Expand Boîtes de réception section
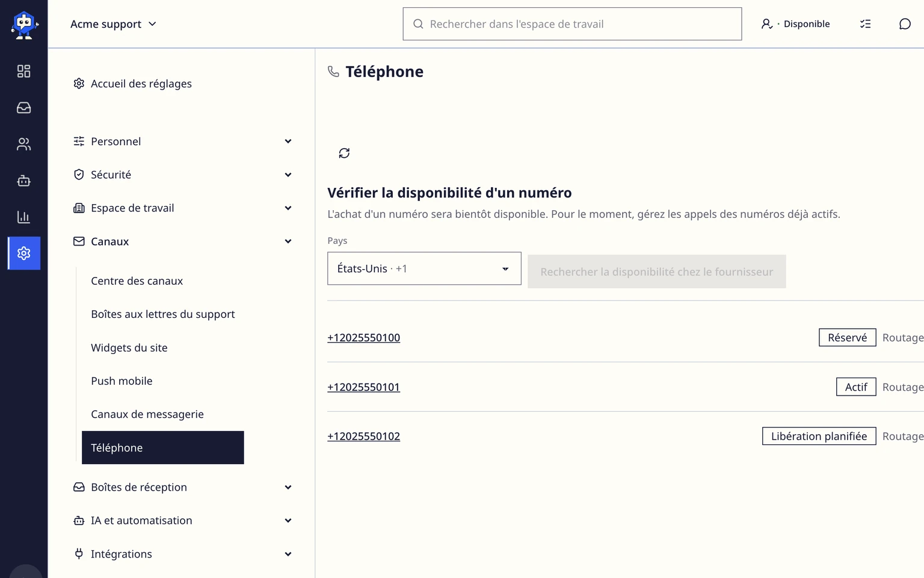Screen dimensions: 924x578 pyautogui.click(x=182, y=487)
